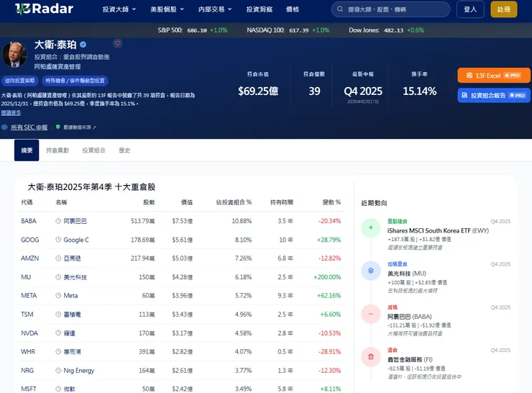
Task: Switch to the 持倉異動 tab
Action: (58, 150)
